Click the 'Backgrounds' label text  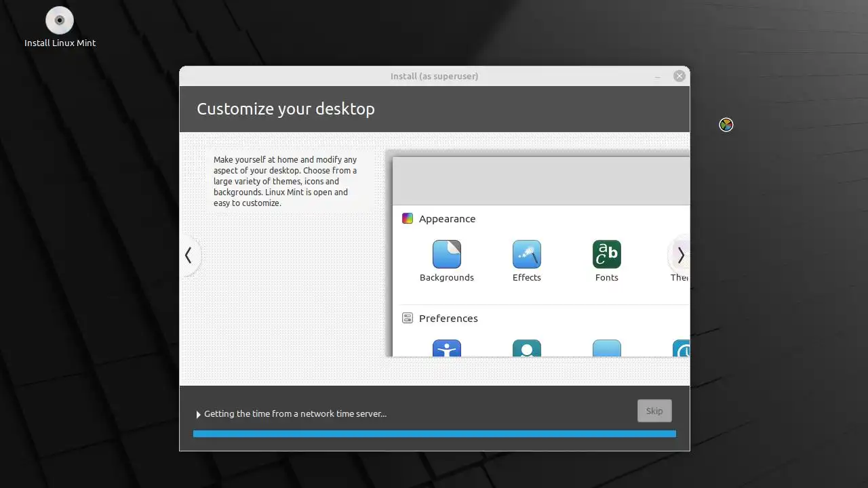coord(447,277)
